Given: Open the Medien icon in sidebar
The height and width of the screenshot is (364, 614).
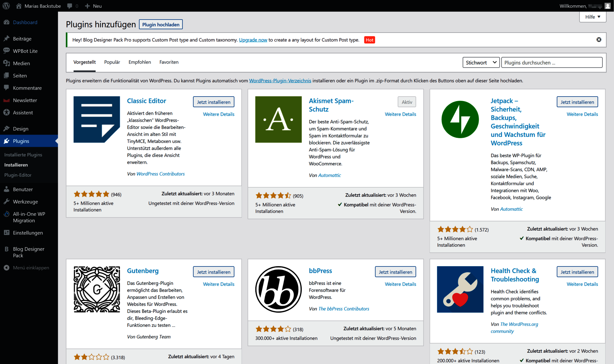Looking at the screenshot, I should [x=6, y=63].
